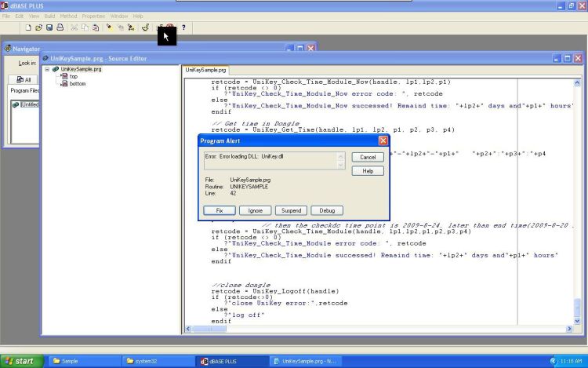Select the bottom item in the tree
The width and height of the screenshot is (588, 368).
[x=78, y=84]
